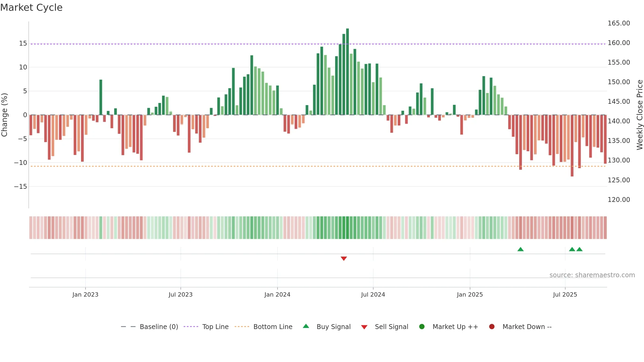Click the Buy Signal legend triangle icon
The image size is (644, 362).
pyautogui.click(x=306, y=326)
